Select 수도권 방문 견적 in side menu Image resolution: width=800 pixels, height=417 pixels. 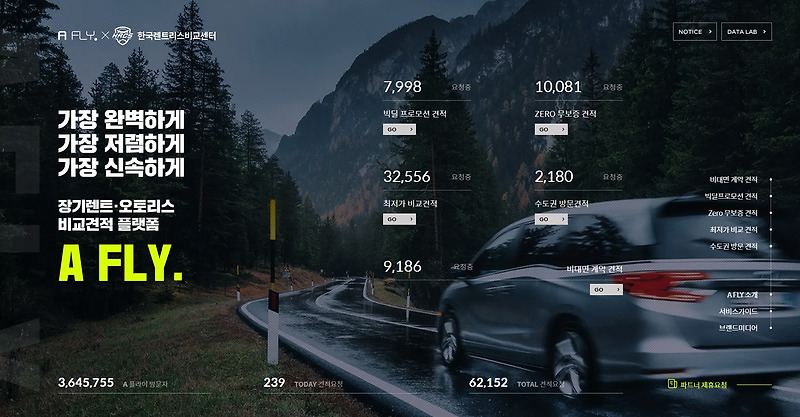(x=733, y=246)
